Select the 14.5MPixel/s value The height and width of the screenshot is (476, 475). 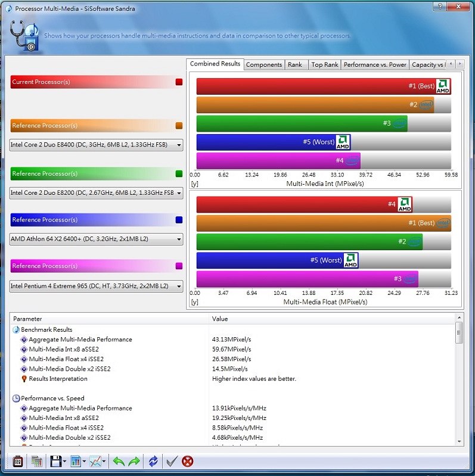tap(229, 369)
